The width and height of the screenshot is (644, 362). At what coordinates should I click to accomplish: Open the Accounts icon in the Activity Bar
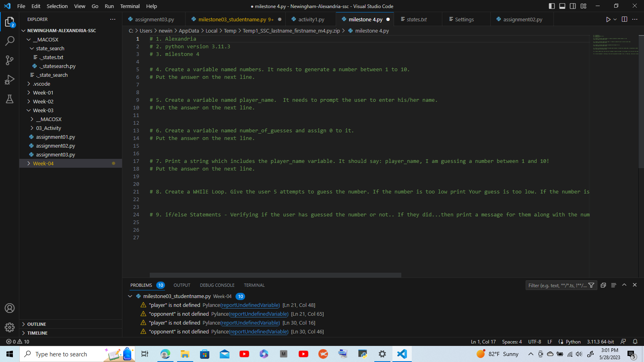click(x=10, y=308)
